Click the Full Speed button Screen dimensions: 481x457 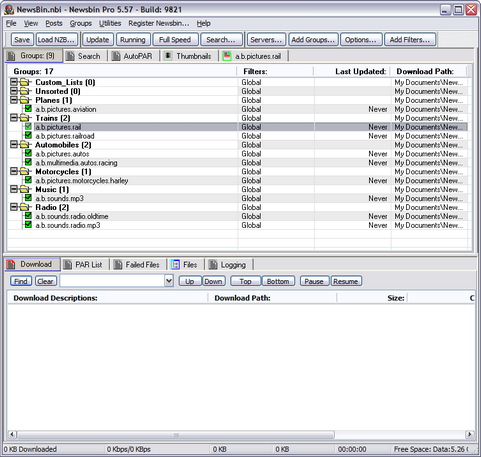coord(175,40)
